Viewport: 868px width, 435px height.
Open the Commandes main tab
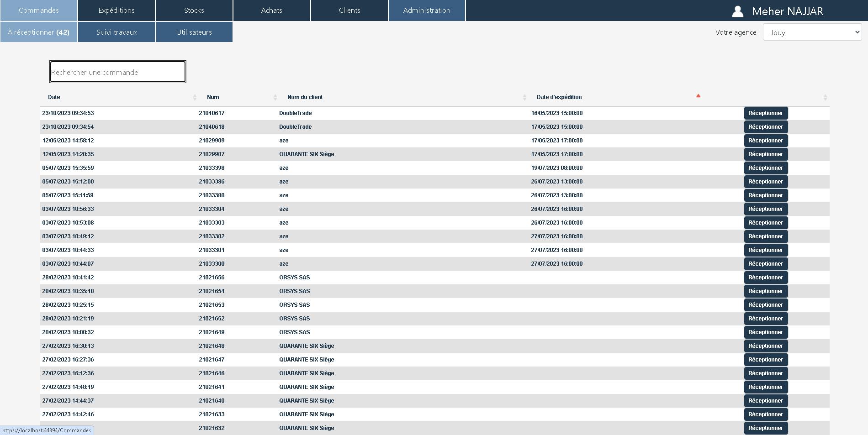[39, 10]
